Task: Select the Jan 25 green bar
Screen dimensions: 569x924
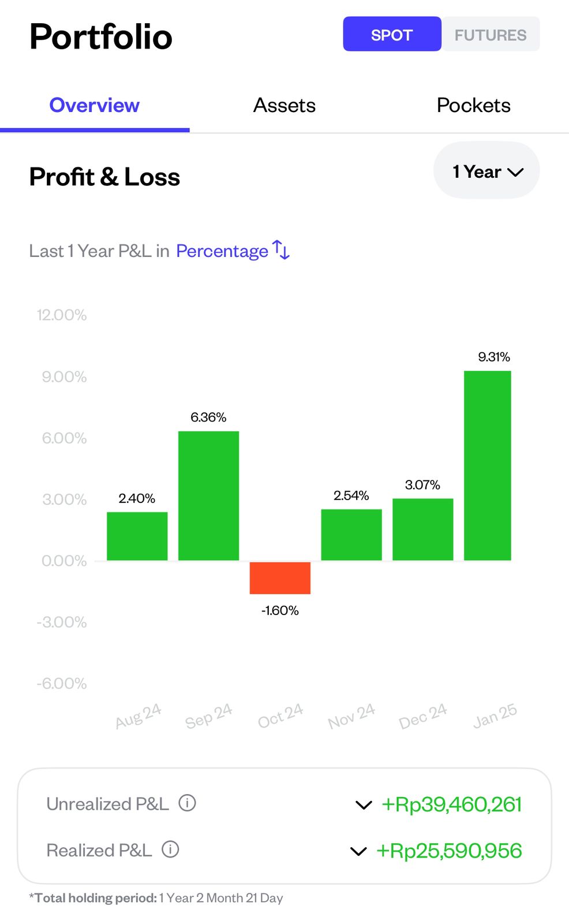Action: [487, 465]
